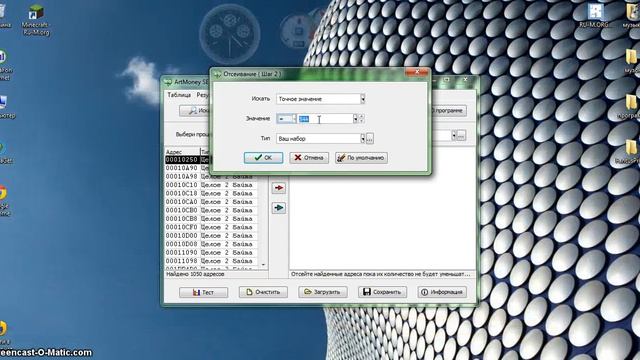Open the Искать search mode dropdown
This screenshot has height=360, width=640.
(x=362, y=99)
